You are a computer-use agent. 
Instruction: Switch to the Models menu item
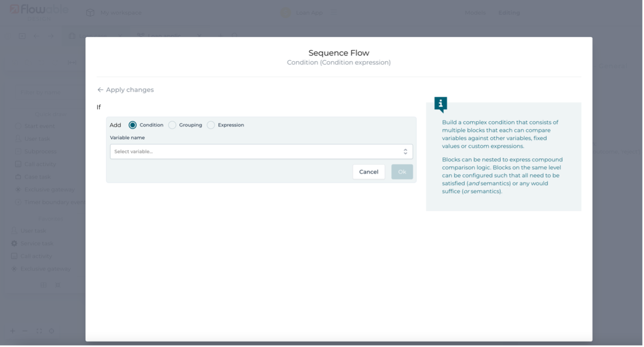475,13
